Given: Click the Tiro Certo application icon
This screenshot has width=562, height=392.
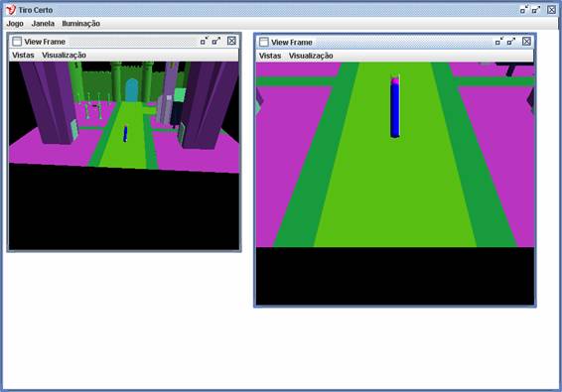Looking at the screenshot, I should click(11, 10).
